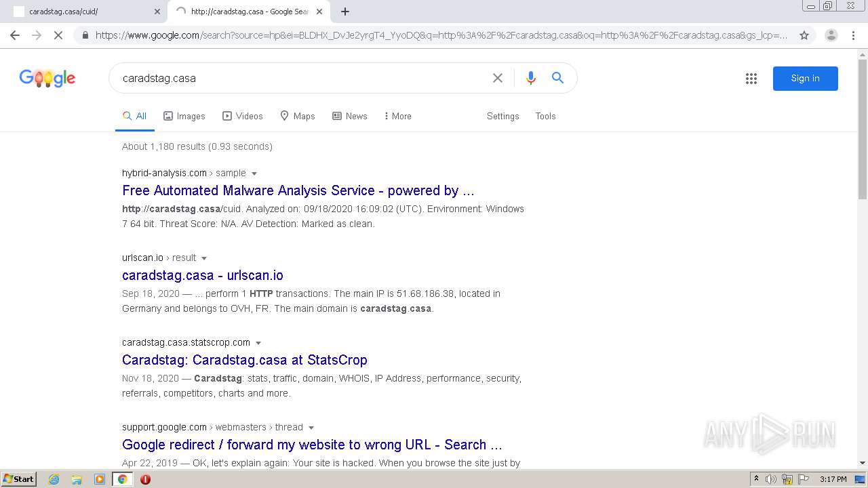The image size is (868, 488).
Task: Open search Tools
Action: [x=545, y=116]
